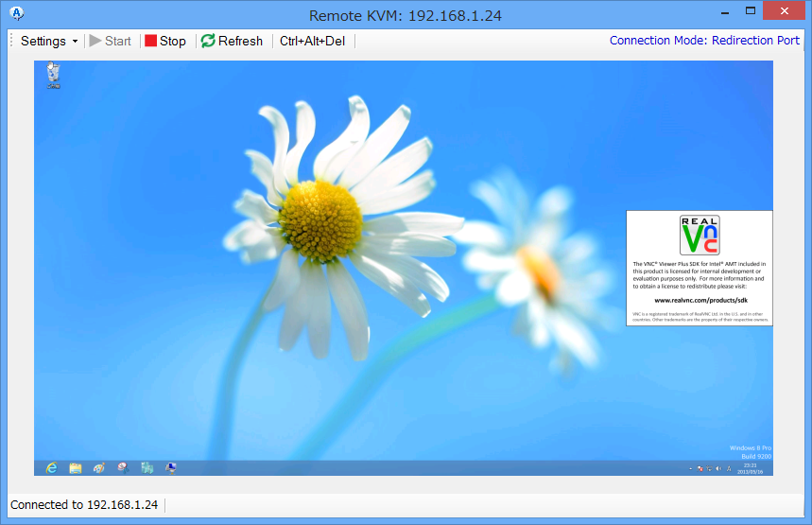Click the volume speaker icon in the remote tray
The image size is (812, 525).
(x=718, y=468)
